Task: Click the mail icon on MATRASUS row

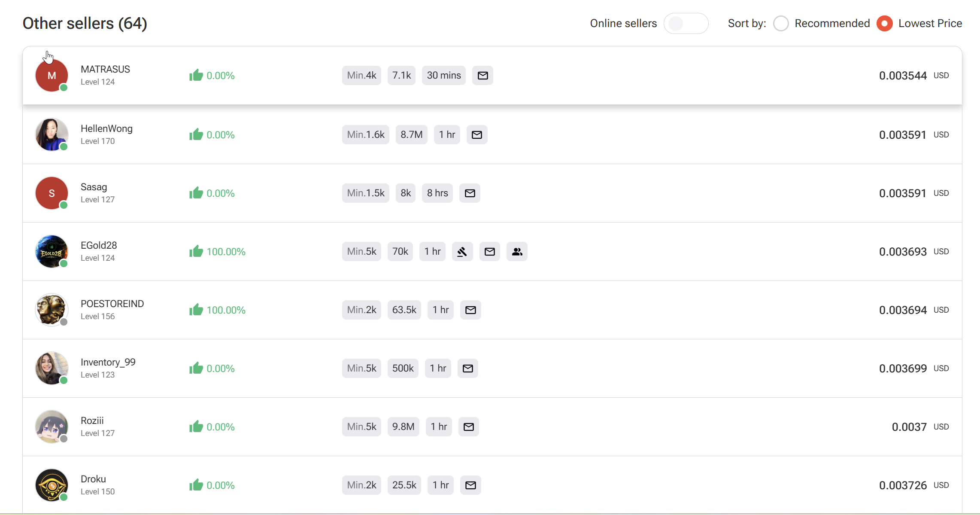Action: pyautogui.click(x=482, y=76)
